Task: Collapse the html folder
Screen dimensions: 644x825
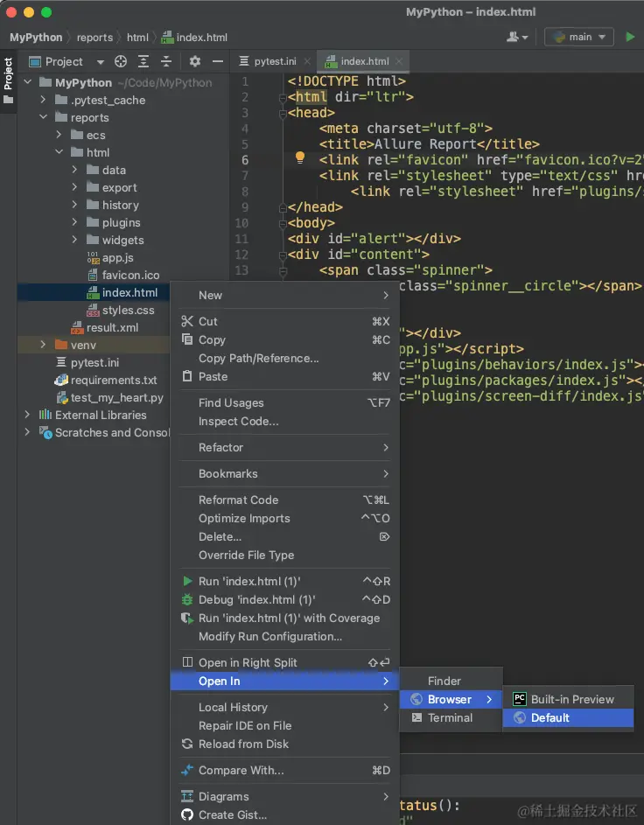Action: coord(59,152)
